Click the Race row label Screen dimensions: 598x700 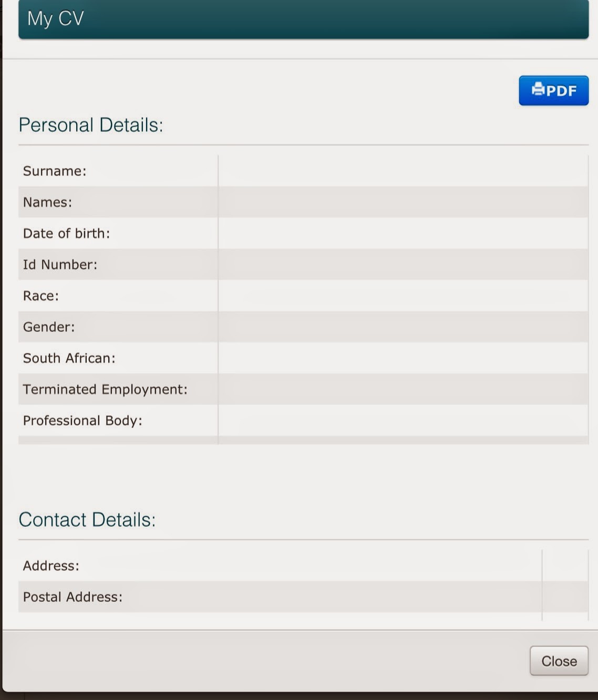pyautogui.click(x=41, y=296)
